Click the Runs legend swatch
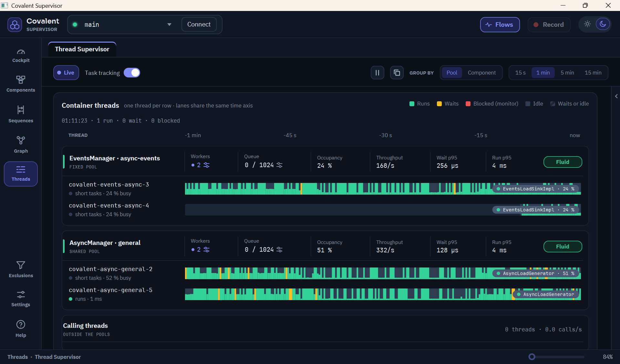 (x=412, y=104)
